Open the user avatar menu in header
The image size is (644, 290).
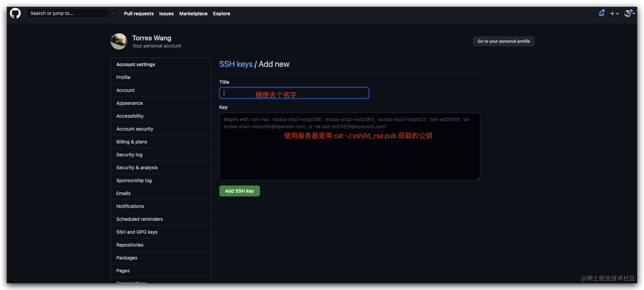[x=629, y=13]
